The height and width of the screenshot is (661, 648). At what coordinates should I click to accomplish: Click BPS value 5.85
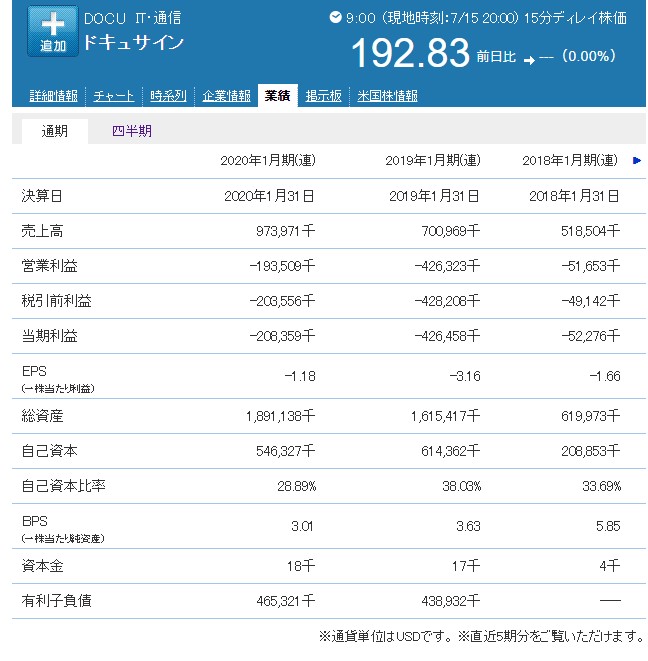click(x=608, y=526)
